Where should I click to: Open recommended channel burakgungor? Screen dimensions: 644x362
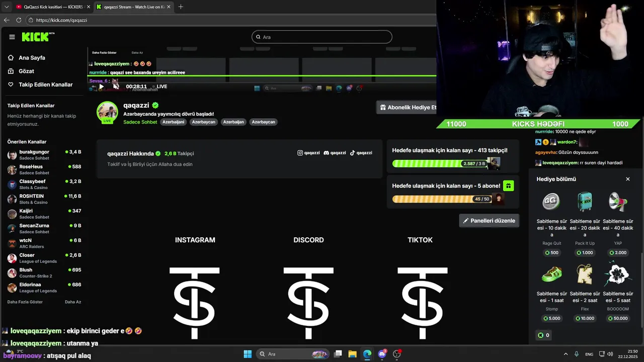(x=44, y=154)
